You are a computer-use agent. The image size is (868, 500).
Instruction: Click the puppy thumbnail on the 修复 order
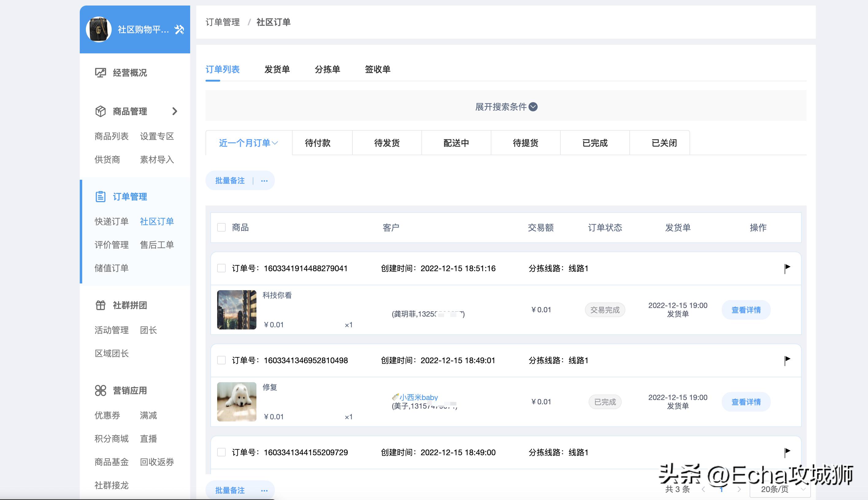click(236, 402)
